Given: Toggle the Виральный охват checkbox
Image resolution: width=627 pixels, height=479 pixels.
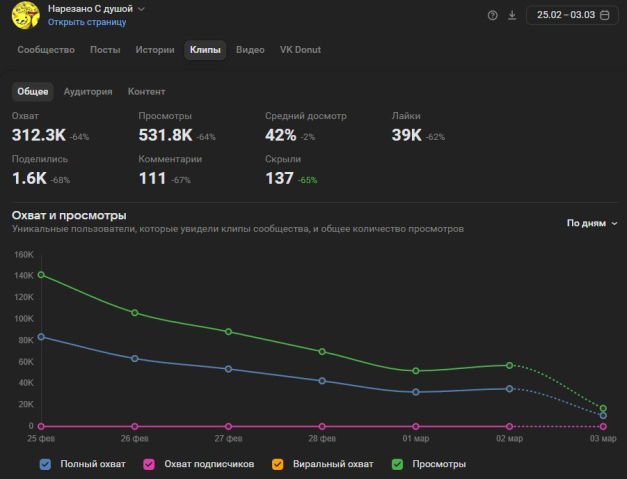Looking at the screenshot, I should tap(279, 464).
